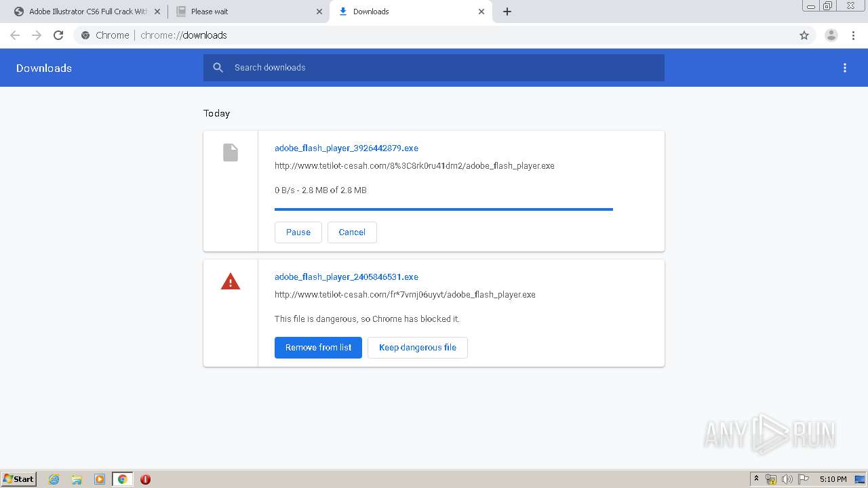868x488 pixels.
Task: Open Internet Explorer from the taskbar
Action: pyautogui.click(x=54, y=479)
